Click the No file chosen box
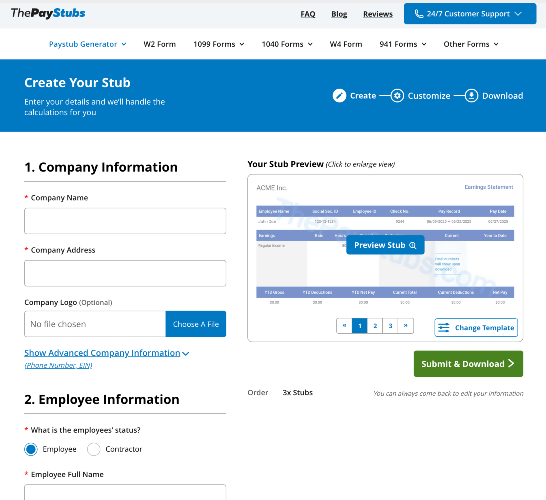 coord(95,324)
